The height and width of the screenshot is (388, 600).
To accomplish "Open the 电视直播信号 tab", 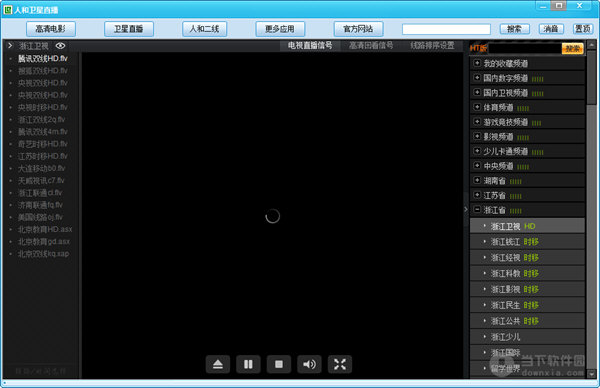I will pyautogui.click(x=310, y=46).
